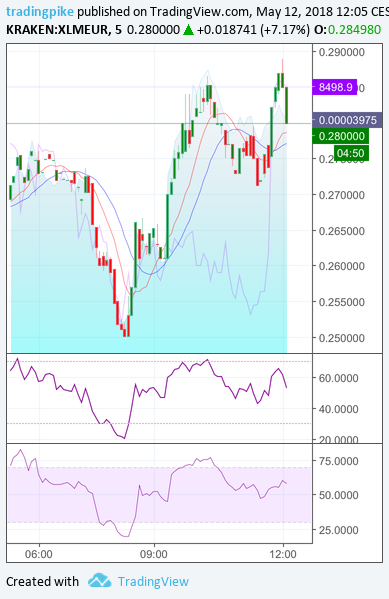Click the 0.250000 price axis label

coord(342,338)
